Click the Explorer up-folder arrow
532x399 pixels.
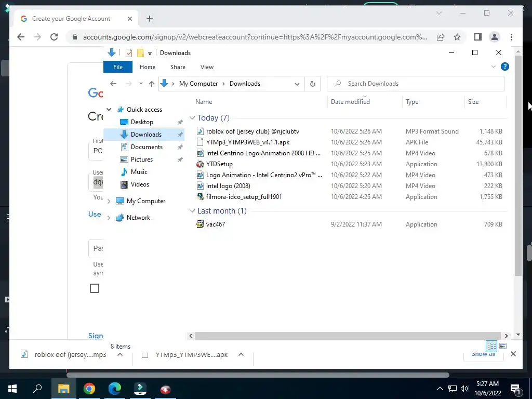pyautogui.click(x=152, y=84)
